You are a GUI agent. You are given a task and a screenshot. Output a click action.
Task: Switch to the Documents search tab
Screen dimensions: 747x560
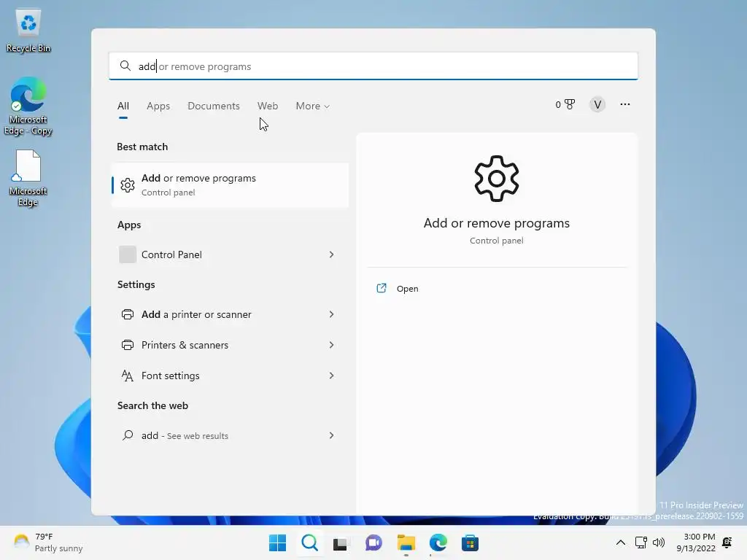point(214,106)
